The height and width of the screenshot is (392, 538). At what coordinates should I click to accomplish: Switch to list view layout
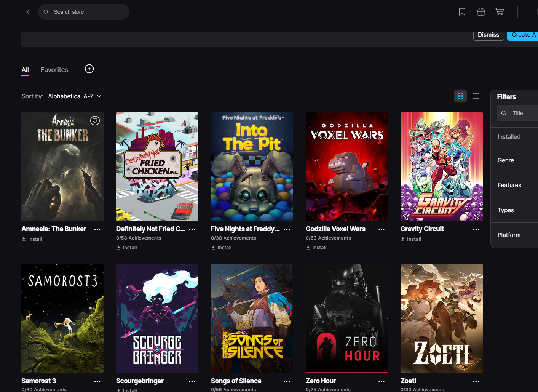tap(476, 96)
